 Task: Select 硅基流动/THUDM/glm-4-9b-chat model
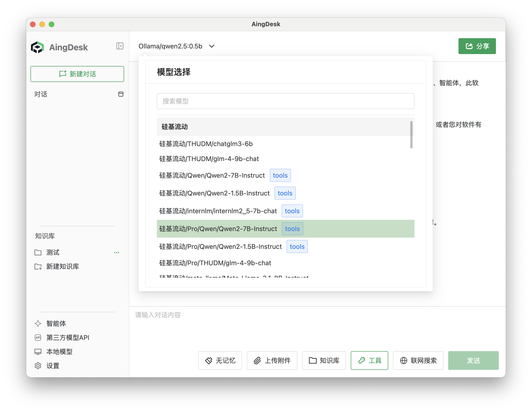pos(209,159)
